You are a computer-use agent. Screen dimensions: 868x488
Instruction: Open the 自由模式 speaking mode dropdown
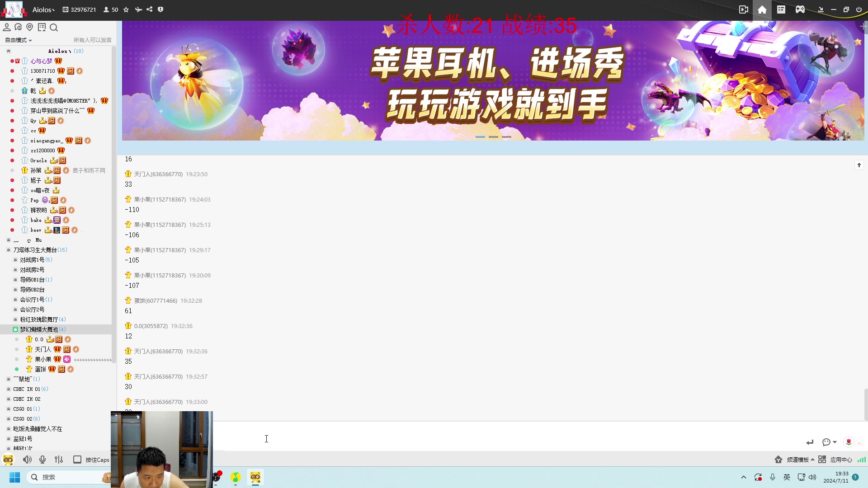(19, 40)
